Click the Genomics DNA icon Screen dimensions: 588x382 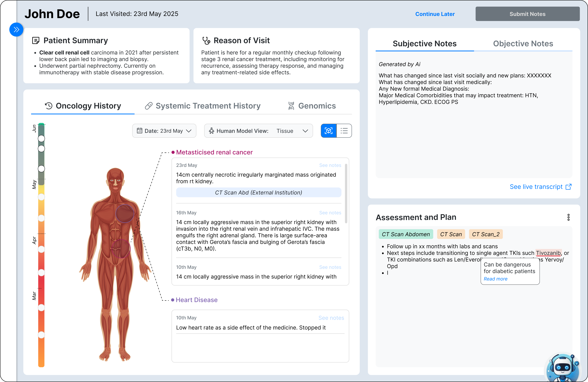click(291, 106)
